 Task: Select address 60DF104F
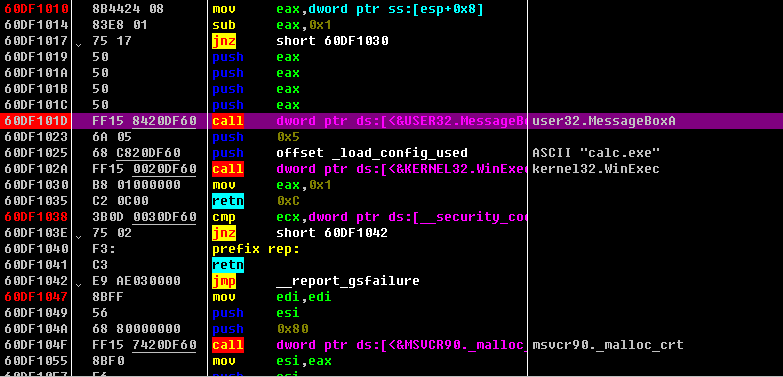coord(36,345)
